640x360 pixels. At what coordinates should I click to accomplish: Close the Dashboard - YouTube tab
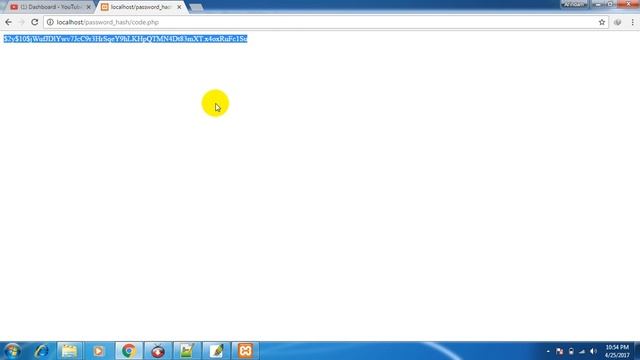point(89,7)
